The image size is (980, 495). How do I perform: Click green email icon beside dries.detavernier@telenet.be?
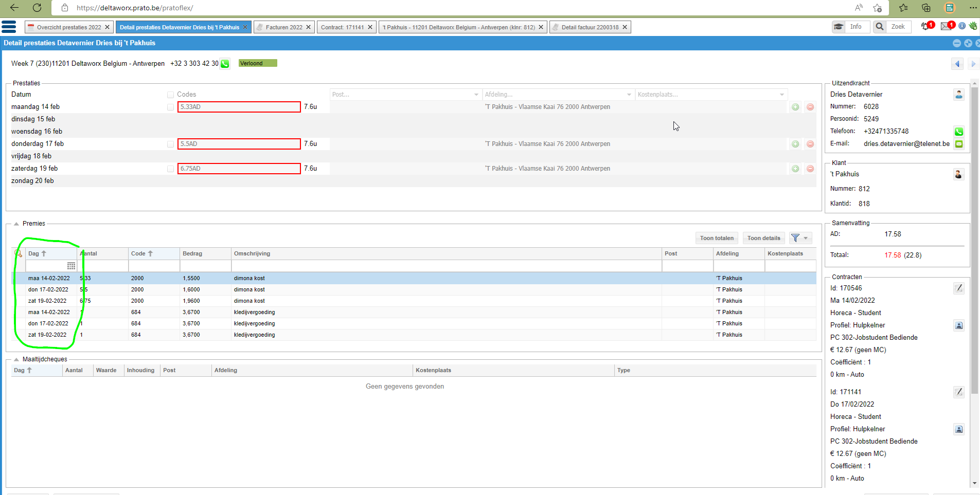[959, 144]
